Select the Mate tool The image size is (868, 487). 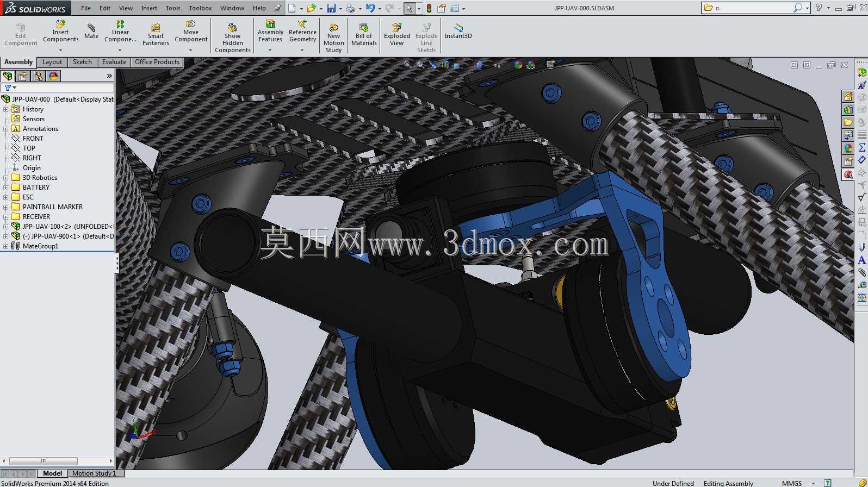click(x=91, y=32)
